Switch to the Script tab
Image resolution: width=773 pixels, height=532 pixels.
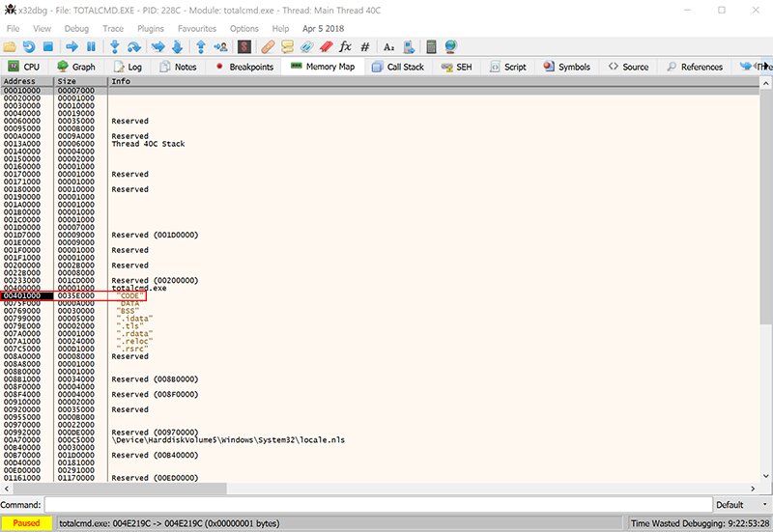[x=508, y=67]
